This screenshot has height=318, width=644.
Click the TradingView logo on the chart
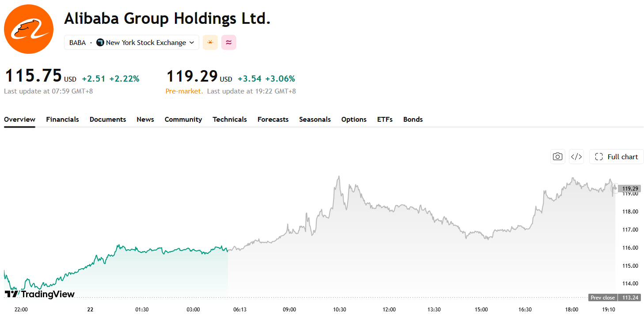40,294
